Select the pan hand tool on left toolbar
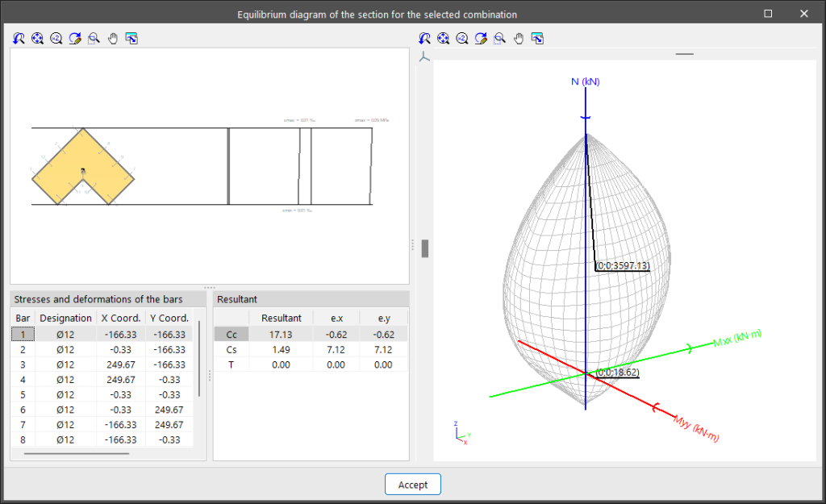 click(x=112, y=38)
